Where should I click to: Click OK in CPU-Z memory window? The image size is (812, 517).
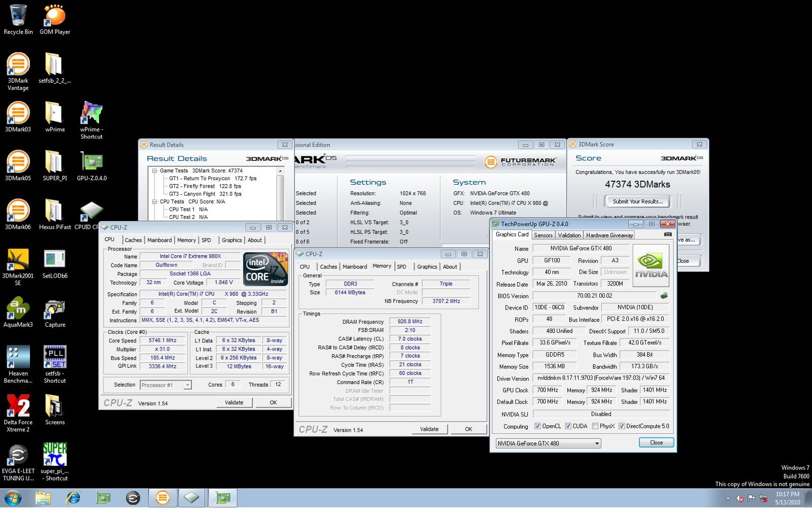(x=468, y=429)
